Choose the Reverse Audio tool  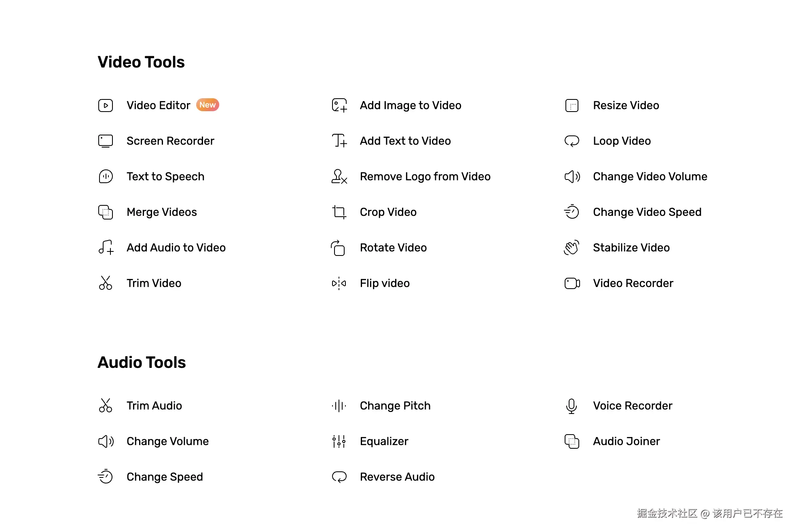click(397, 477)
